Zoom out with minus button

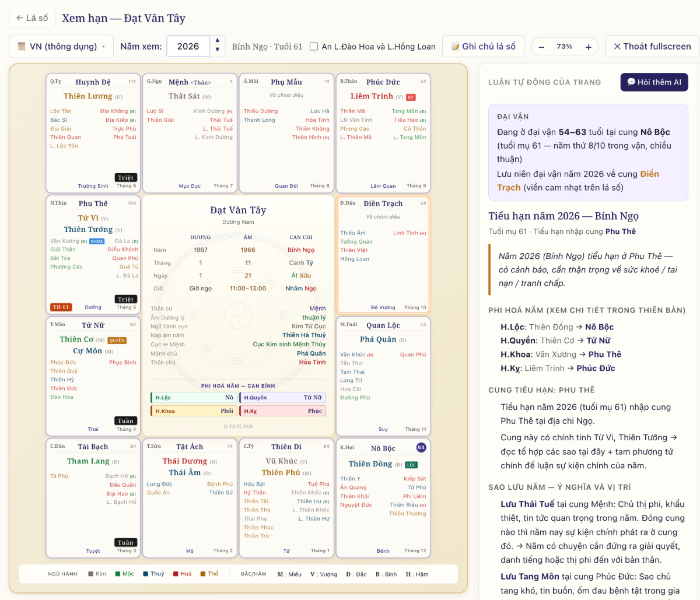(x=541, y=47)
